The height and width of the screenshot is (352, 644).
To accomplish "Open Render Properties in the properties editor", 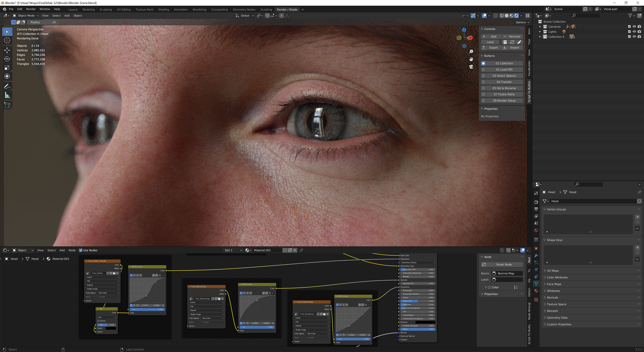I will tap(536, 202).
